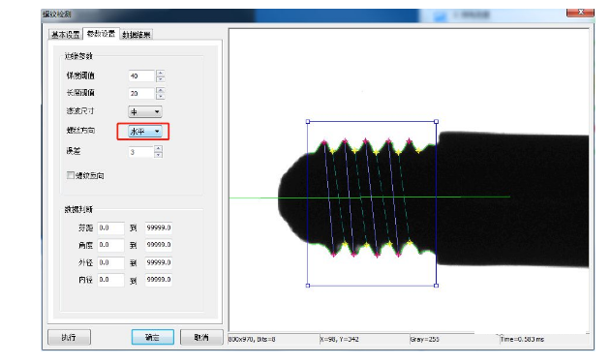
Task: Click the 牙距 minimum value field
Action: pyautogui.click(x=110, y=228)
